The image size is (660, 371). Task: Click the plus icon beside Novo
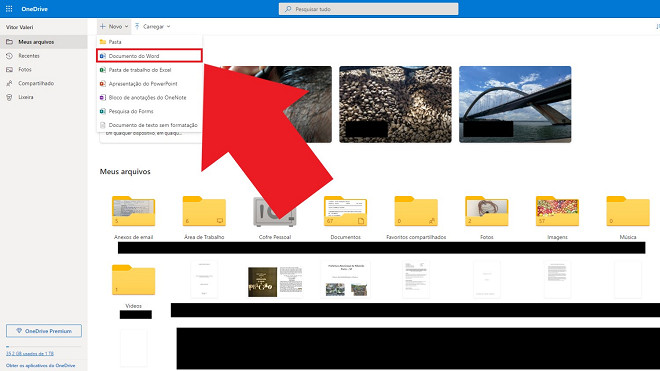click(x=103, y=27)
